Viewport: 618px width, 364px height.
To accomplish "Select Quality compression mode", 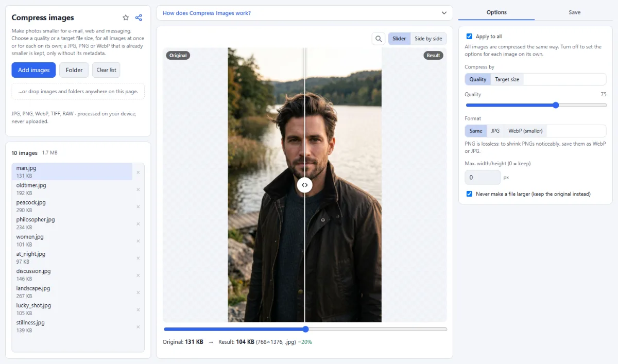I will pos(478,79).
